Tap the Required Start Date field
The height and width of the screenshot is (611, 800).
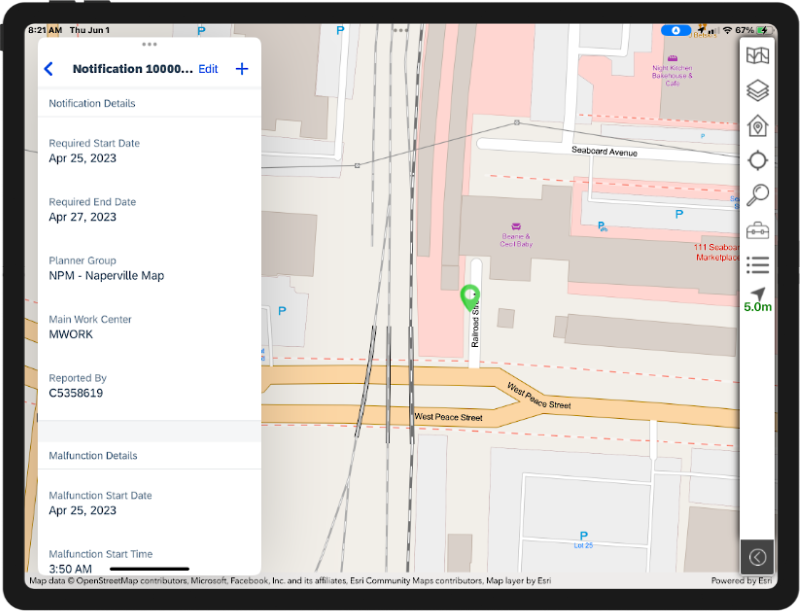tap(149, 151)
